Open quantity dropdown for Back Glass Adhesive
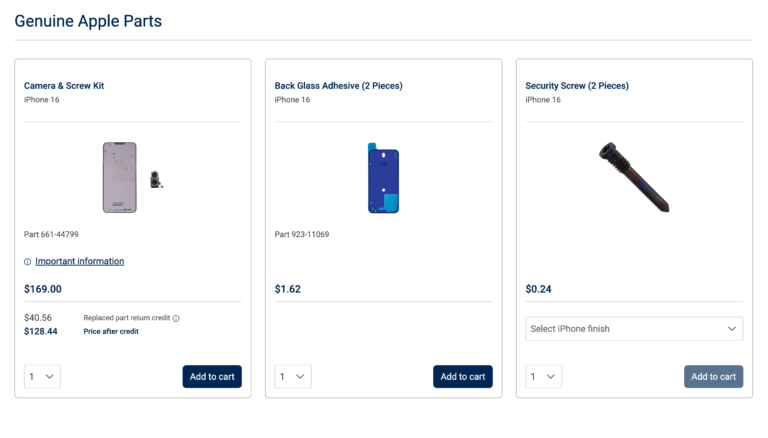The image size is (768, 438). coord(293,376)
